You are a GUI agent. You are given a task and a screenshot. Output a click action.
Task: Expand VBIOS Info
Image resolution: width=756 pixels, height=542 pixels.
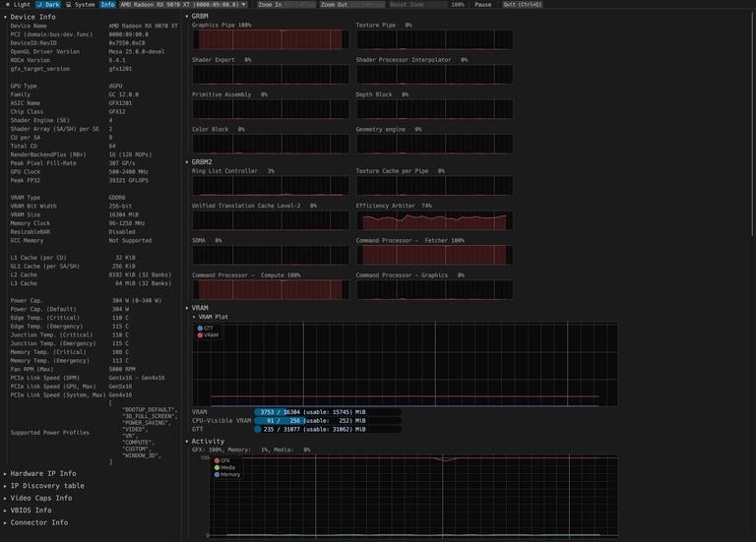pyautogui.click(x=28, y=511)
